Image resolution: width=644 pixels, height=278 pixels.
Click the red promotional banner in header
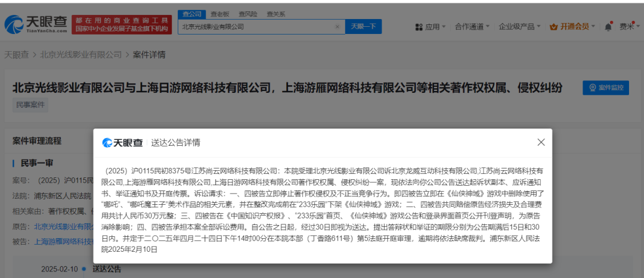click(122, 24)
